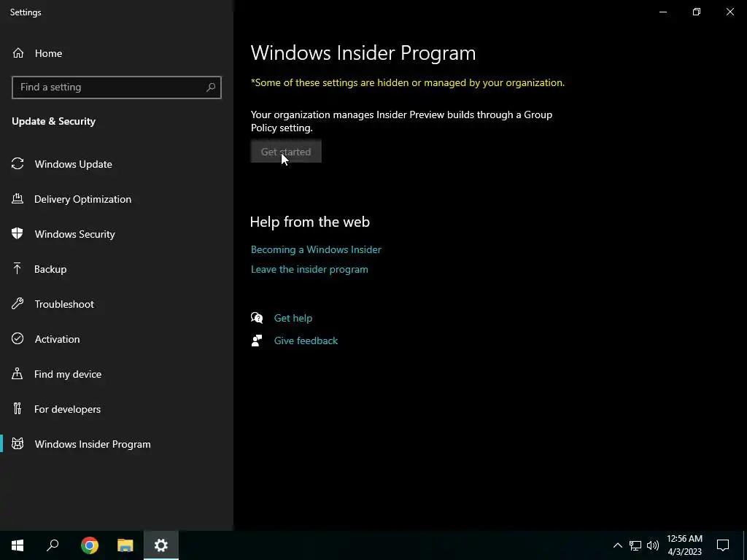Open the network status tray icon
This screenshot has width=747, height=560.
635,545
